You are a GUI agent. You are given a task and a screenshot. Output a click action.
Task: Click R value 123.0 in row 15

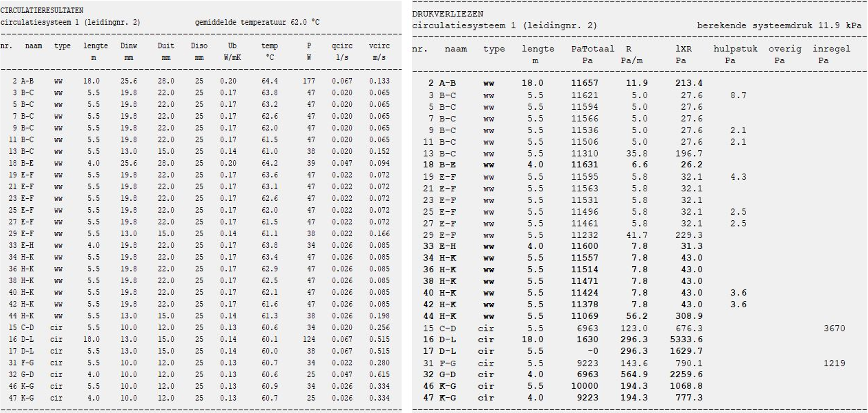coord(634,328)
